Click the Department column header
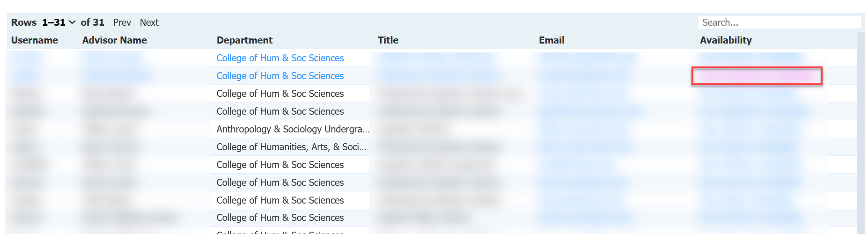Screen dimensions: 868x234 click(x=244, y=40)
